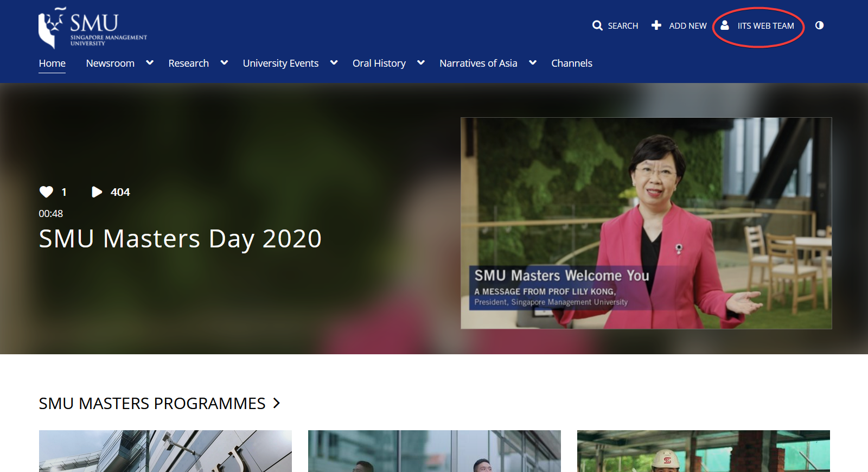Play the Prof Lily Kong video thumbnail
This screenshot has height=472, width=868.
coord(646,223)
